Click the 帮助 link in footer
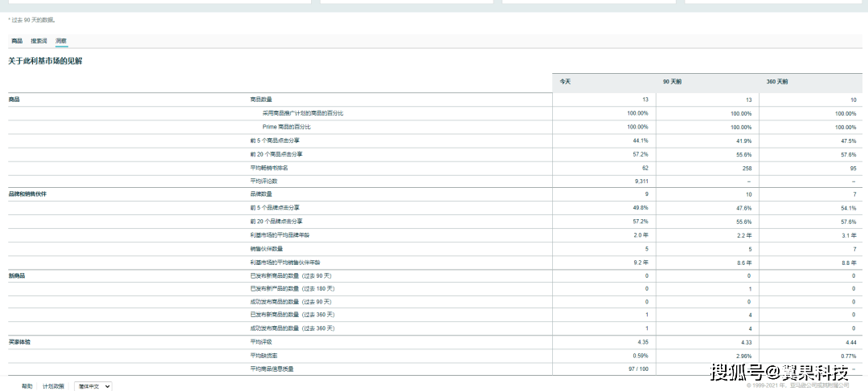The image size is (868, 391). tap(27, 386)
